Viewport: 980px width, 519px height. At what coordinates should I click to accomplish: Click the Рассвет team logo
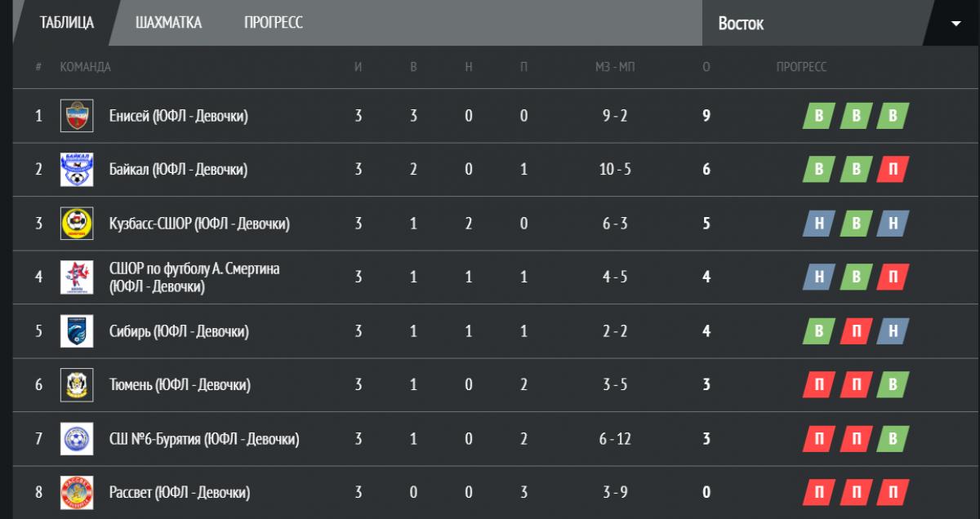click(77, 493)
